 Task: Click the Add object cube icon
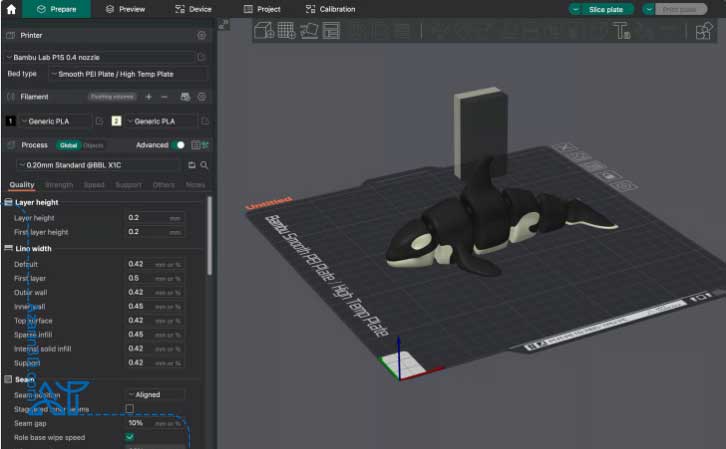tap(264, 32)
